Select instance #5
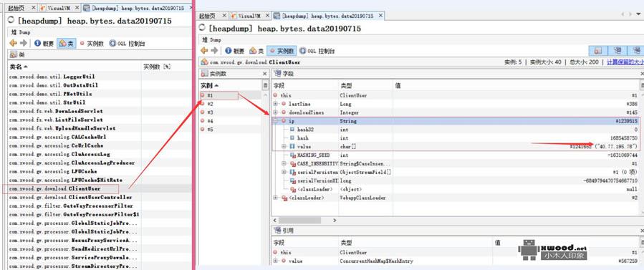Image resolution: width=644 pixels, height=270 pixels. [x=230, y=130]
